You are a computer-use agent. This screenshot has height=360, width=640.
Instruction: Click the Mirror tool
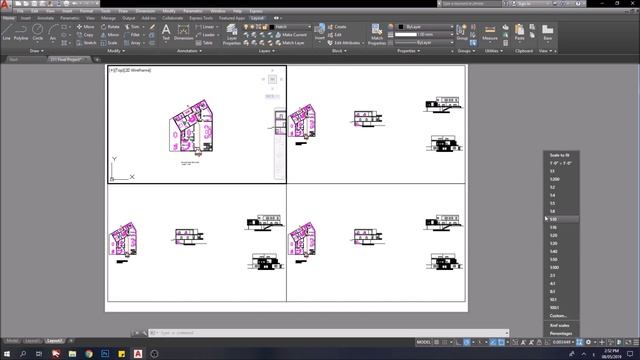tap(110, 35)
